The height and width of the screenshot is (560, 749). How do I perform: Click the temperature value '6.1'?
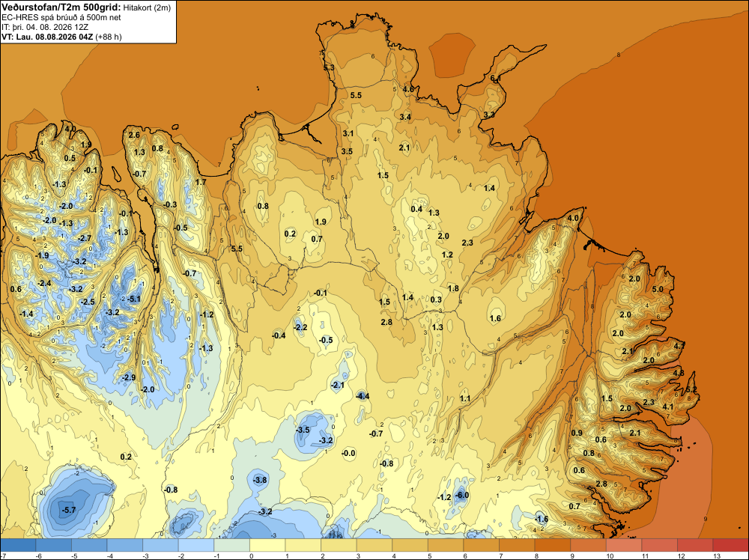(496, 79)
